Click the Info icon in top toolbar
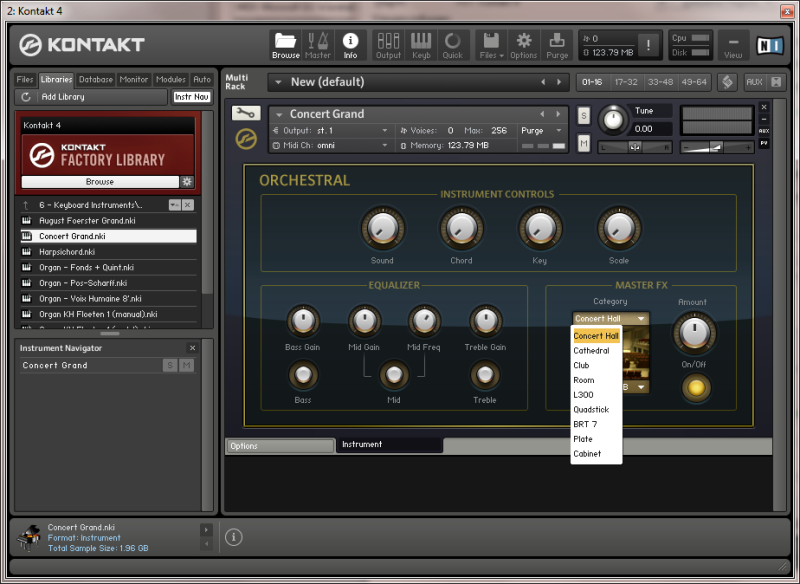This screenshot has width=800, height=584. tap(350, 44)
